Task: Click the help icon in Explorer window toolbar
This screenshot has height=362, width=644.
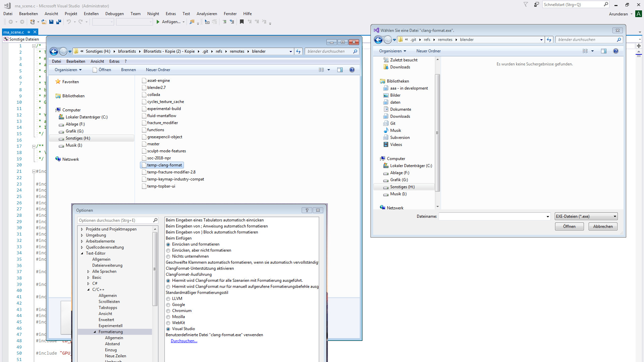Action: pyautogui.click(x=352, y=70)
